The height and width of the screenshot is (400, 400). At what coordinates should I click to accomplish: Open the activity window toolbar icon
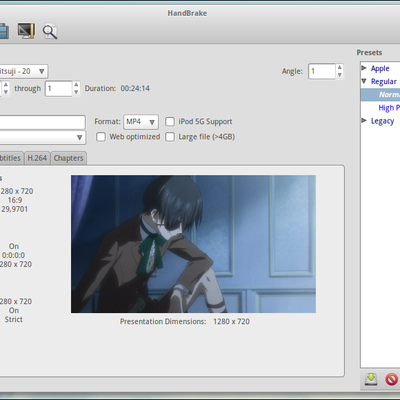coord(26,31)
